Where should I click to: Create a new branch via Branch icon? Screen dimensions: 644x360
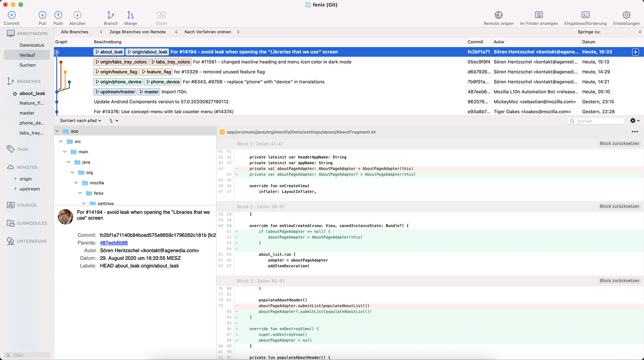(111, 15)
